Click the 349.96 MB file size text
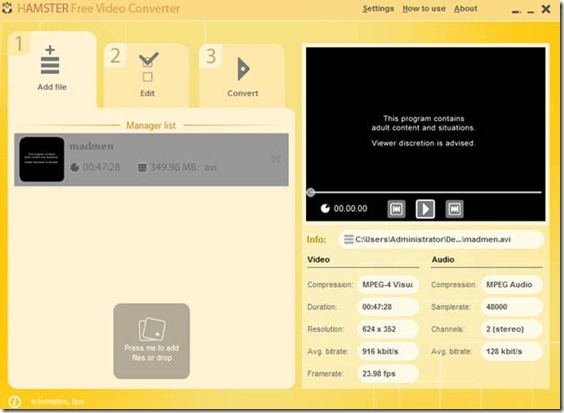The width and height of the screenshot is (564, 413). [173, 167]
